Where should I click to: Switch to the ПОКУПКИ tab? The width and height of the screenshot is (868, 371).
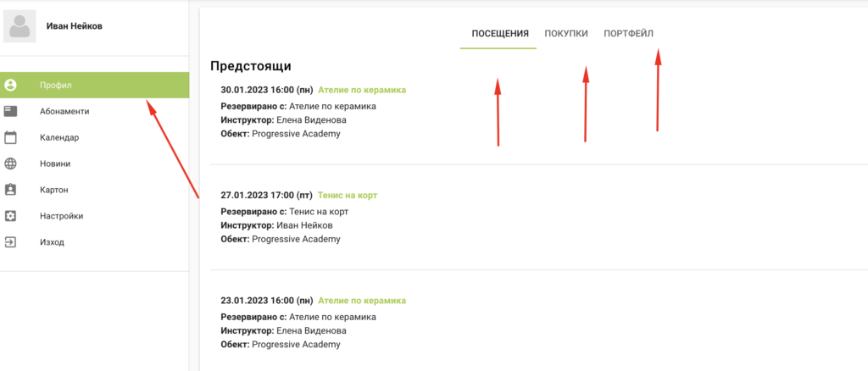click(566, 34)
